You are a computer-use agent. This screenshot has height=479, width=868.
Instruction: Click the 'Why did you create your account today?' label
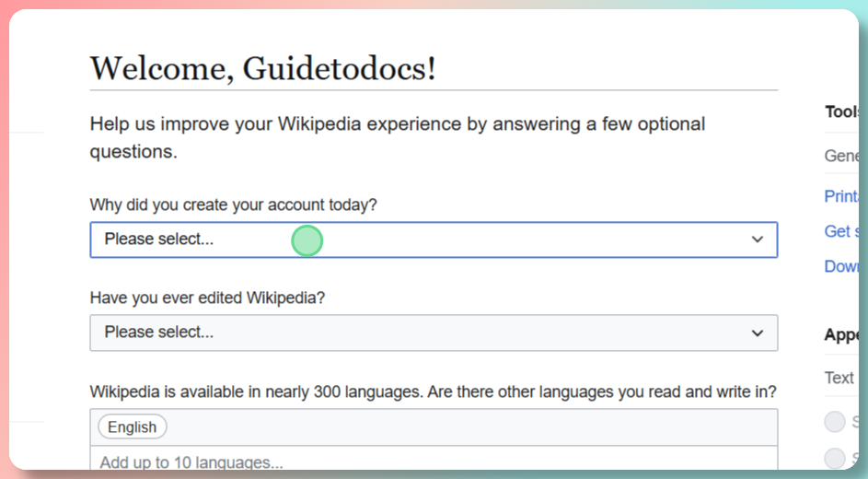click(233, 205)
